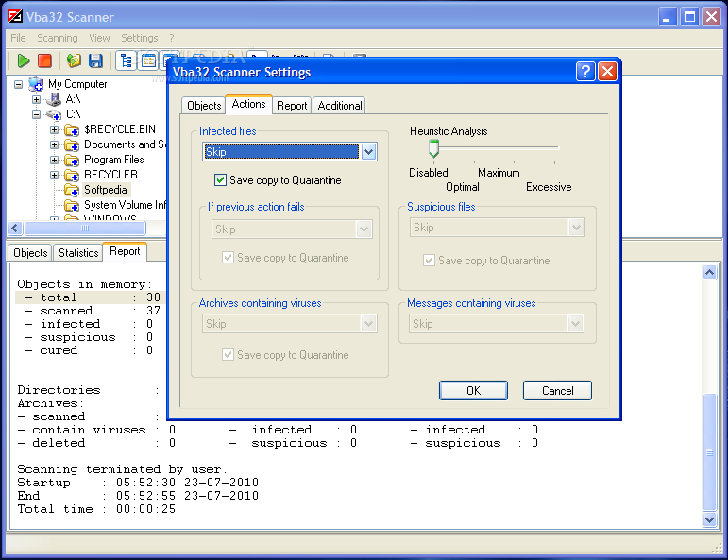Click the 'Total time : 00:00:25' line
Image resolution: width=728 pixels, height=560 pixels.
tap(96, 509)
